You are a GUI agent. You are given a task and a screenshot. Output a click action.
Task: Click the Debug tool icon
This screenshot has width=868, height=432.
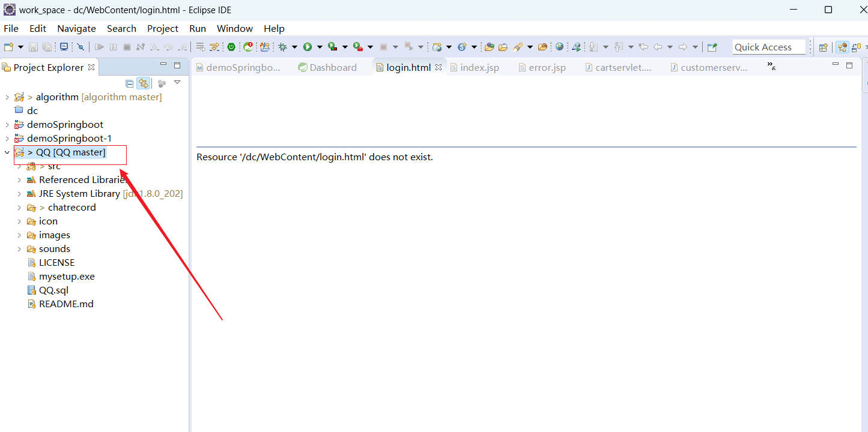[x=282, y=46]
